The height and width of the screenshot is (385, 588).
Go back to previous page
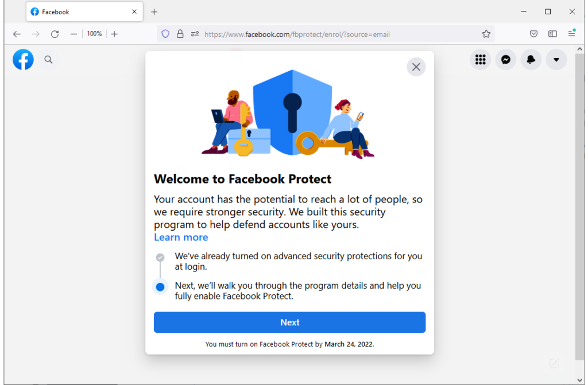(17, 34)
